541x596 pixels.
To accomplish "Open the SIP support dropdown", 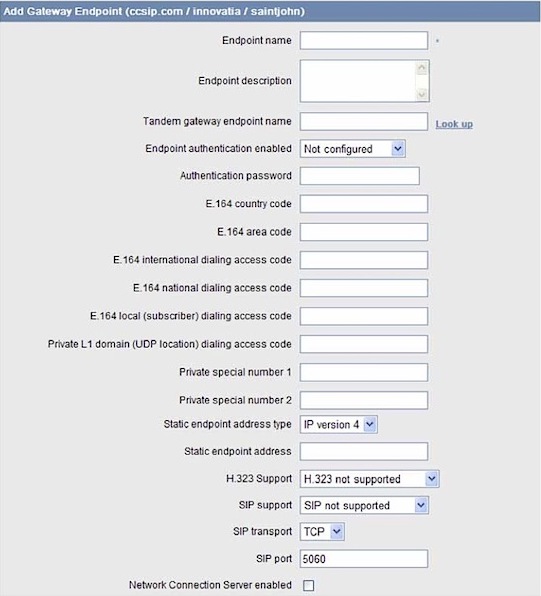I will pos(364,505).
